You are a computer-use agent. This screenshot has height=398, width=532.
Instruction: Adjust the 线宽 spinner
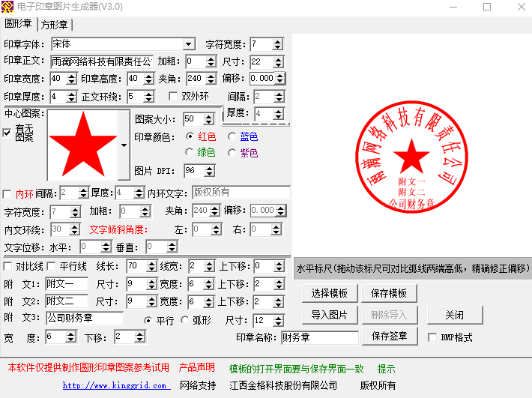point(210,266)
